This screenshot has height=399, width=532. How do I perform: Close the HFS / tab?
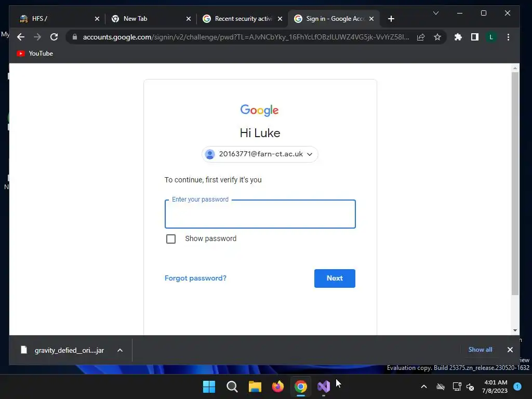(97, 19)
